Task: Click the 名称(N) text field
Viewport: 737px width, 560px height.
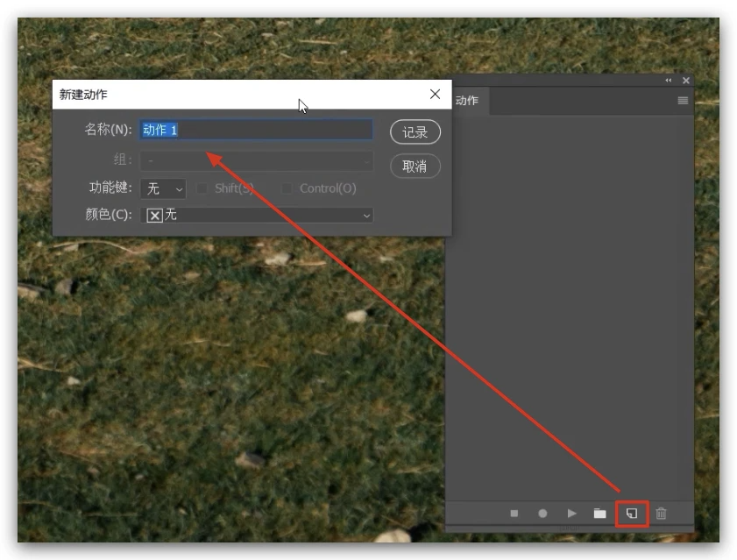Action: (257, 130)
